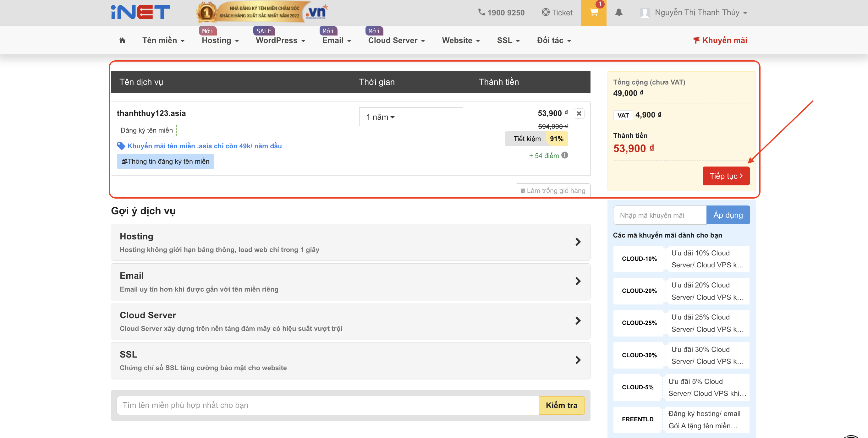
Task: Open the Tên miền menu
Action: (x=163, y=41)
